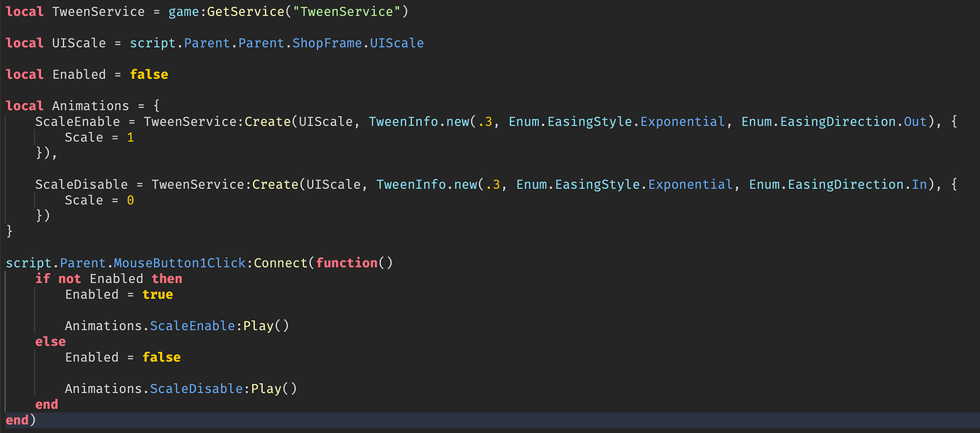The image size is (980, 433).
Task: Select the if not Enabled condition
Action: tap(89, 278)
